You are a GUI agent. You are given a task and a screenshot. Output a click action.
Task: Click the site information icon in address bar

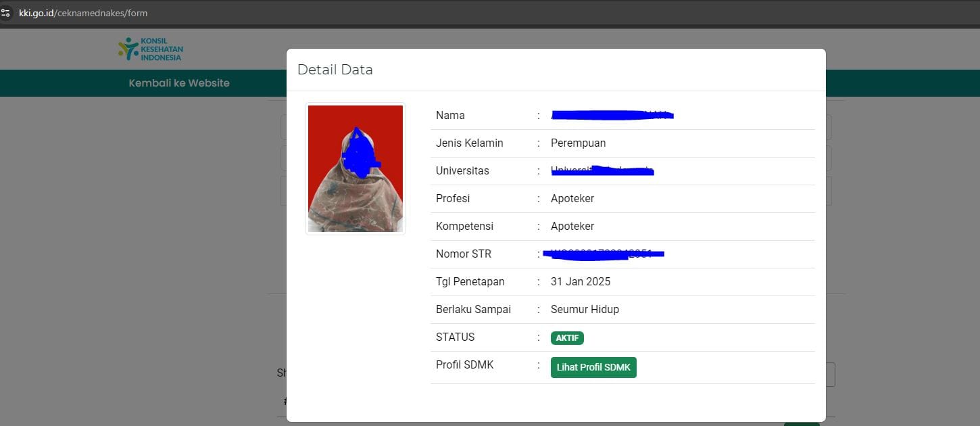5,12
